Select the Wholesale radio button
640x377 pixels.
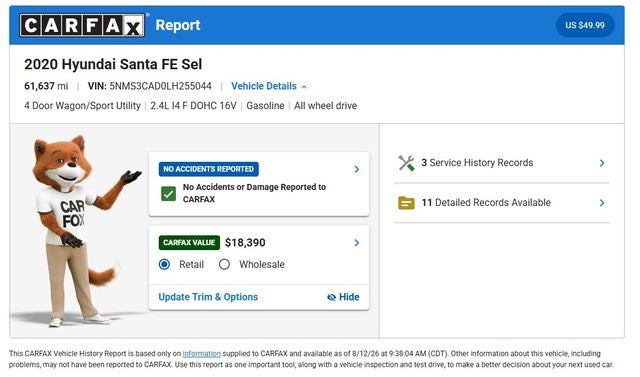[x=224, y=264]
